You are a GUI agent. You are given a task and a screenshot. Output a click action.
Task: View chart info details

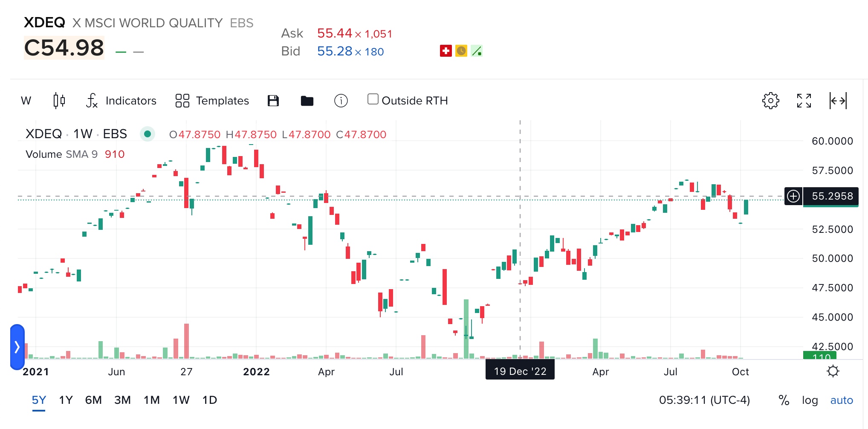click(x=341, y=101)
